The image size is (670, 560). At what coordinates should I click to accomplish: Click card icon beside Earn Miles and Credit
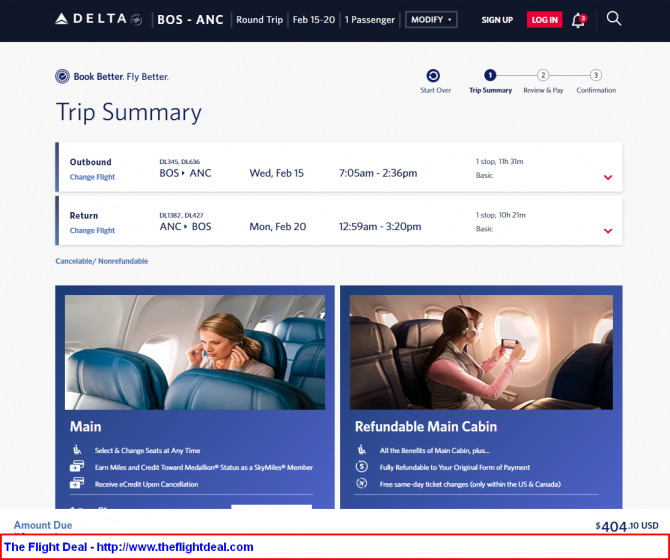click(x=77, y=466)
